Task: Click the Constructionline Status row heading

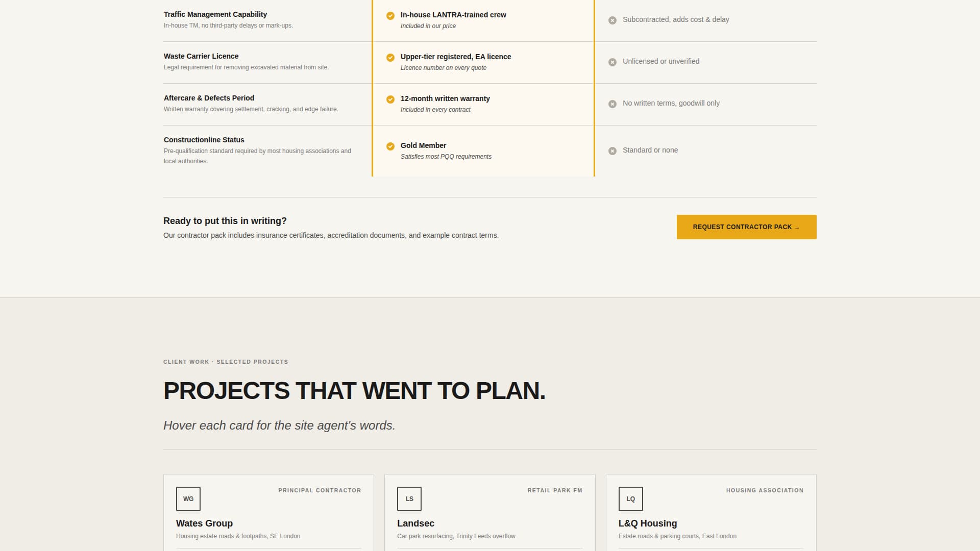Action: pyautogui.click(x=204, y=140)
